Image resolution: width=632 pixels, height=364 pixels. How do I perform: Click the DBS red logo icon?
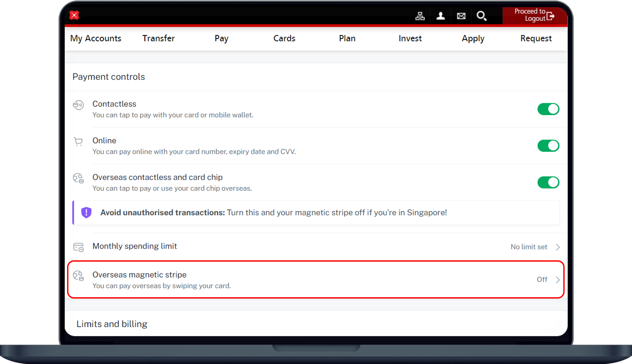74,15
